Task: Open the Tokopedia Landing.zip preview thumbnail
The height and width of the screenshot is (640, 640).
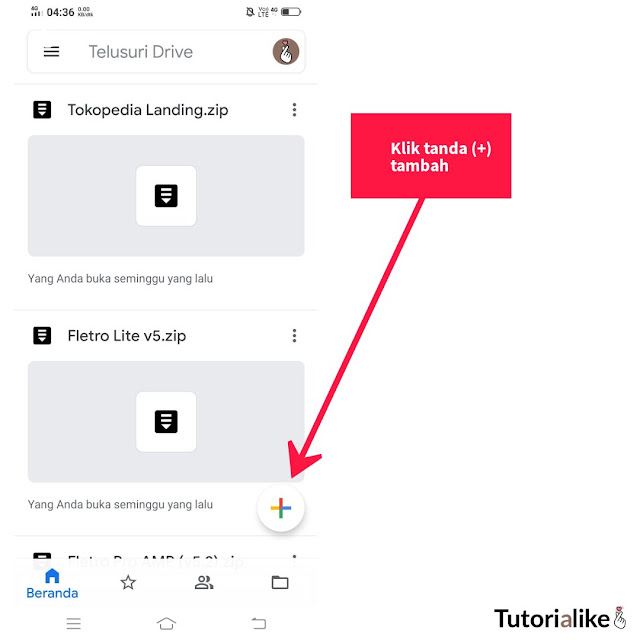Action: pos(166,196)
